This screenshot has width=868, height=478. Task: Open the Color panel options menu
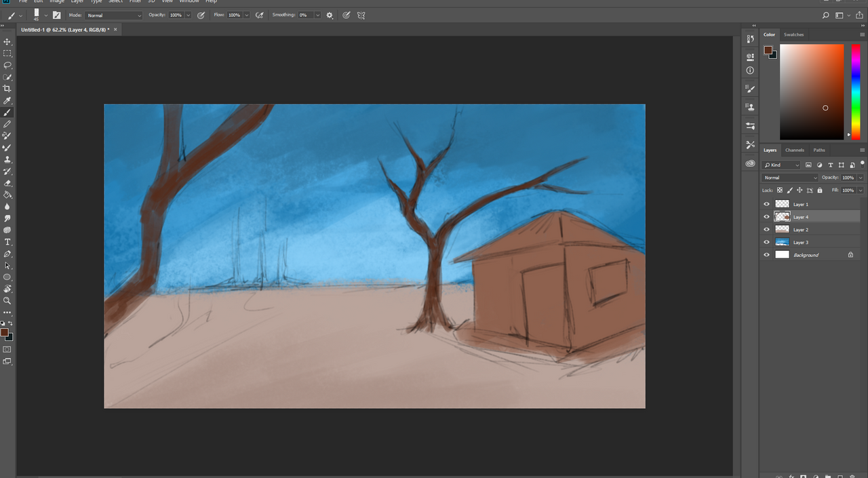point(863,35)
